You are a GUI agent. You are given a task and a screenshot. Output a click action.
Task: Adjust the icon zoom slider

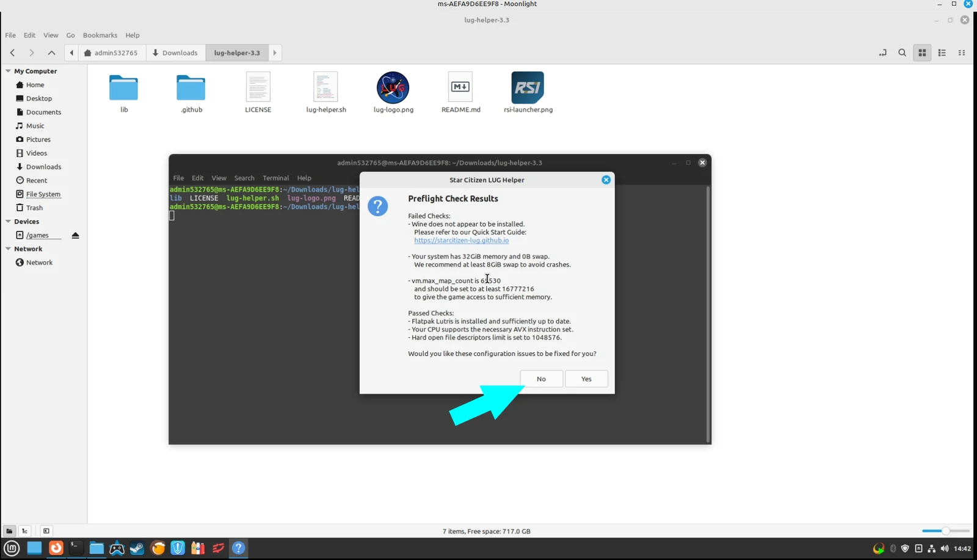coord(945,531)
